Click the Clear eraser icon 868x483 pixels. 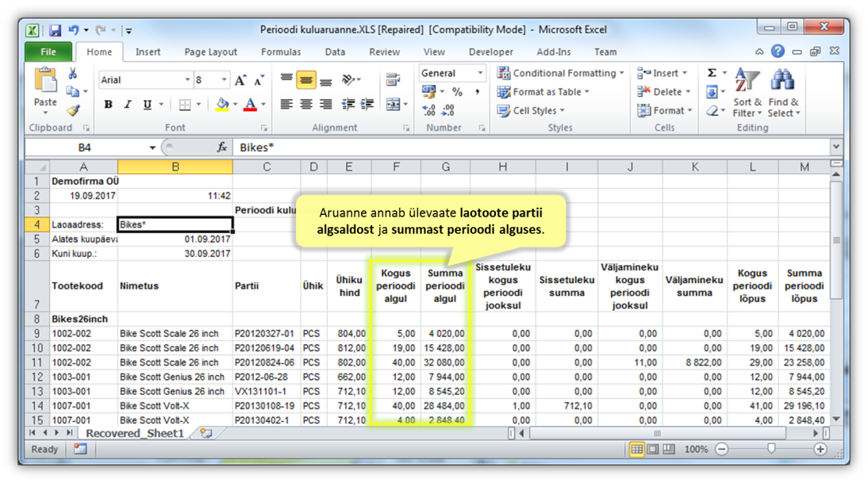click(x=712, y=111)
